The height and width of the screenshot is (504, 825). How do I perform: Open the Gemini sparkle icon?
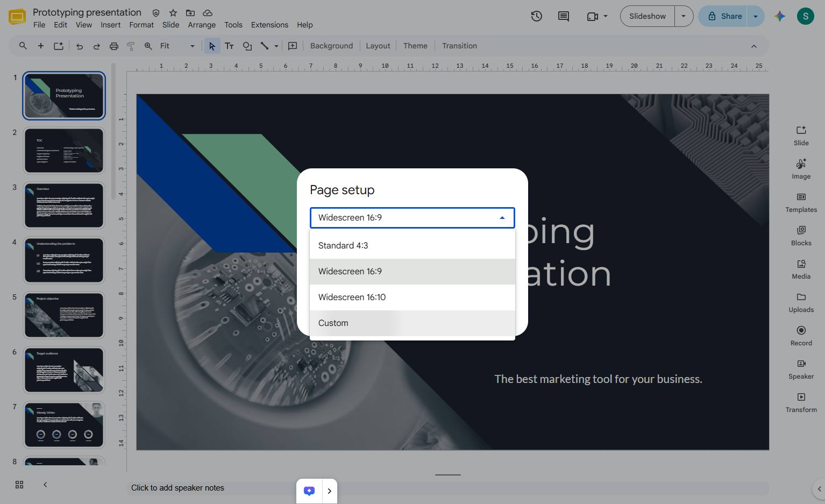tap(780, 16)
